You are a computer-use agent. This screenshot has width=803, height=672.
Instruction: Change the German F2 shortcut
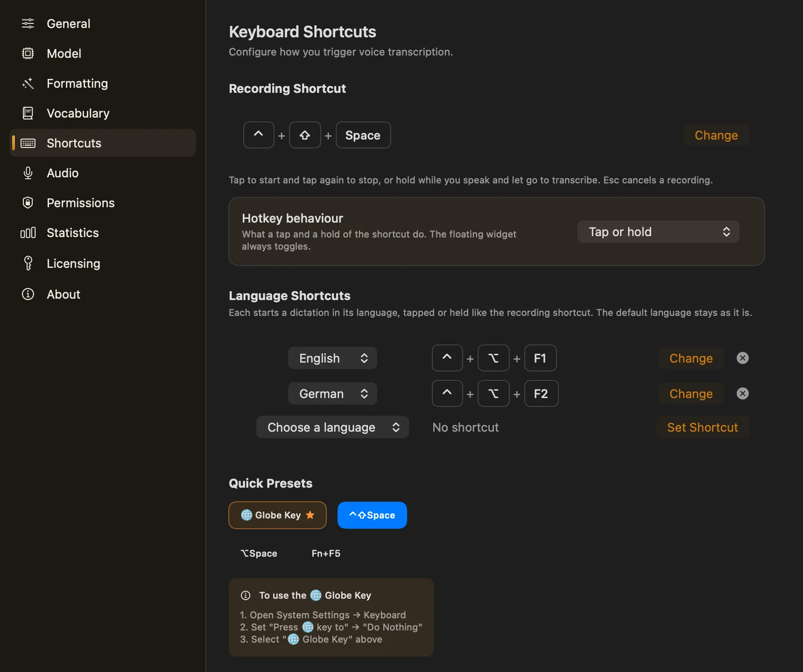point(691,393)
